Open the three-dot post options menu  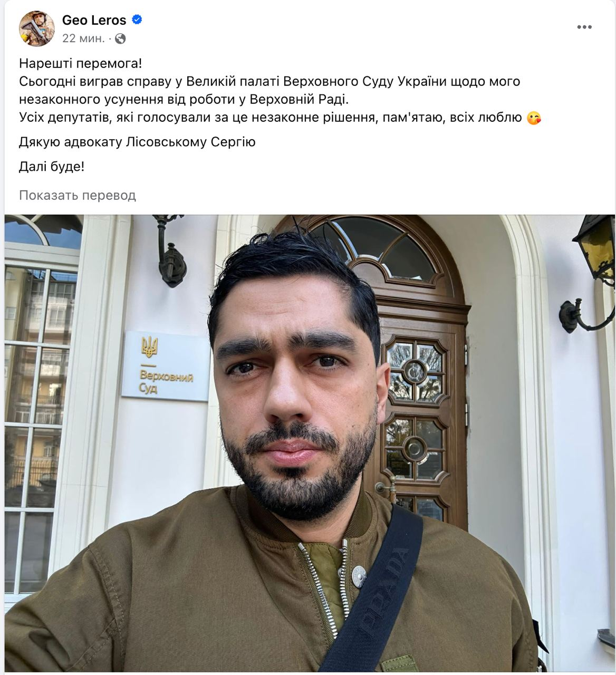tap(584, 27)
